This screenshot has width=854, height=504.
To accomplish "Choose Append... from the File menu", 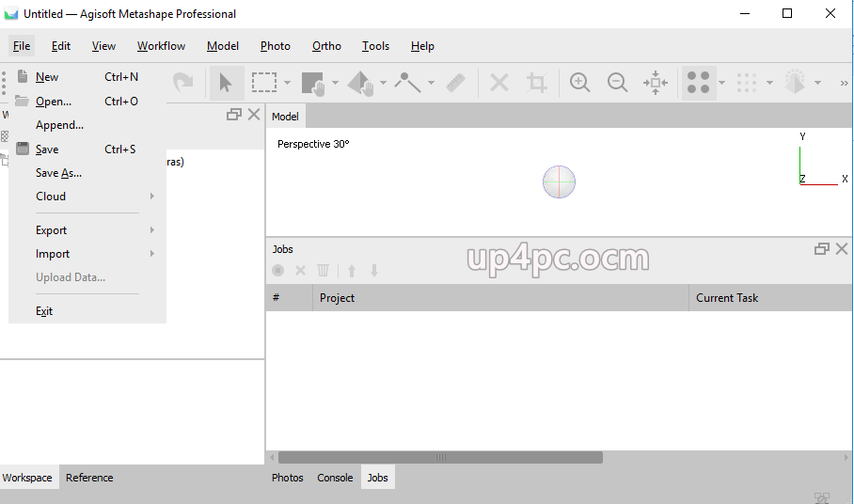I will (x=87, y=125).
